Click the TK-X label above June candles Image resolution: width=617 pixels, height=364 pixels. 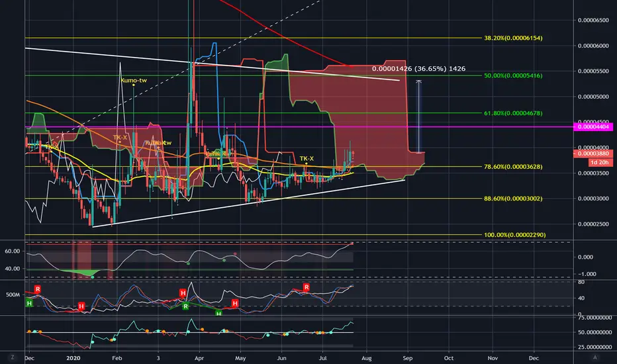(x=307, y=159)
